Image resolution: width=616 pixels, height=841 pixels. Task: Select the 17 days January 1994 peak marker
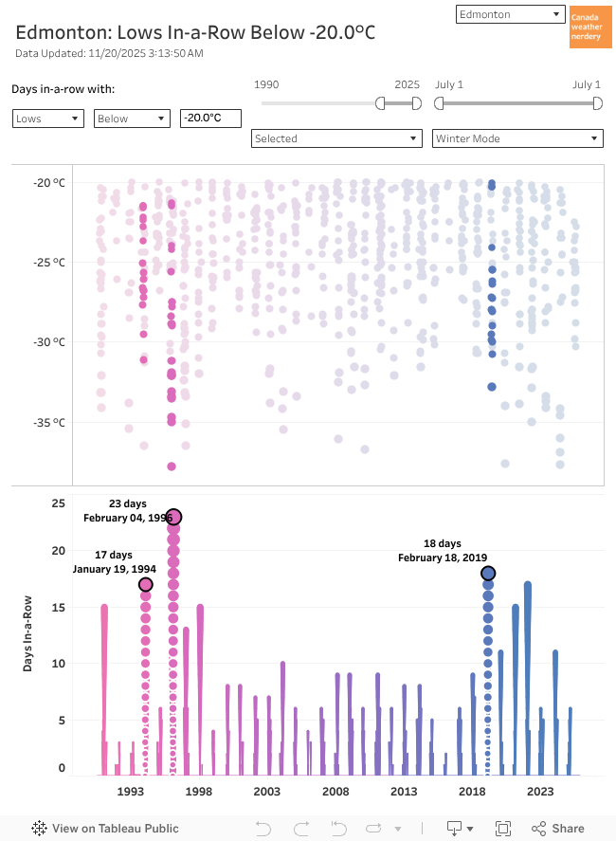146,584
